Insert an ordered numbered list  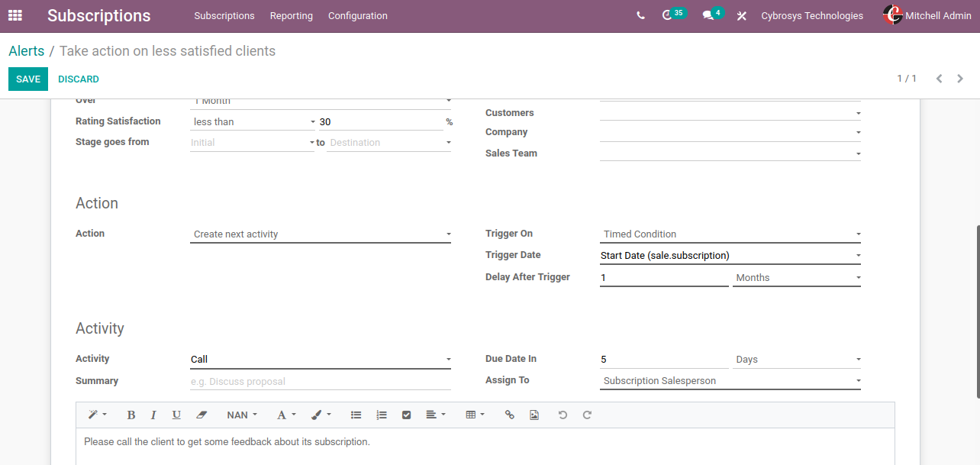point(382,415)
